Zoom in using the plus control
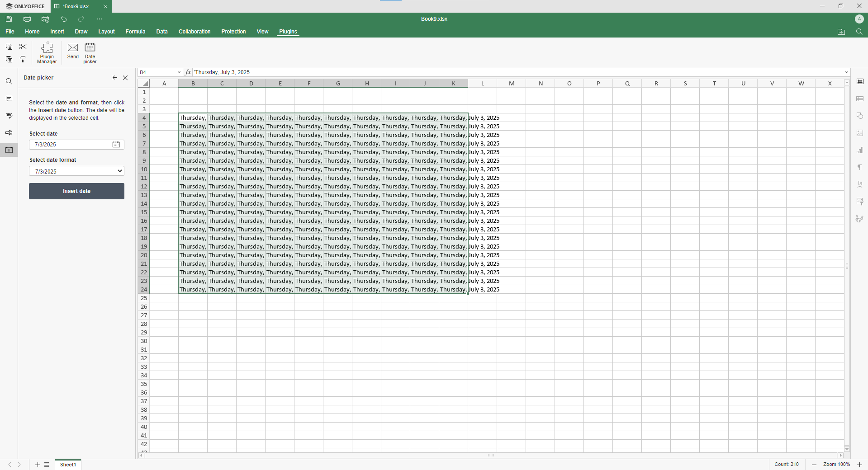Screen dimensions: 868x470 (860, 465)
